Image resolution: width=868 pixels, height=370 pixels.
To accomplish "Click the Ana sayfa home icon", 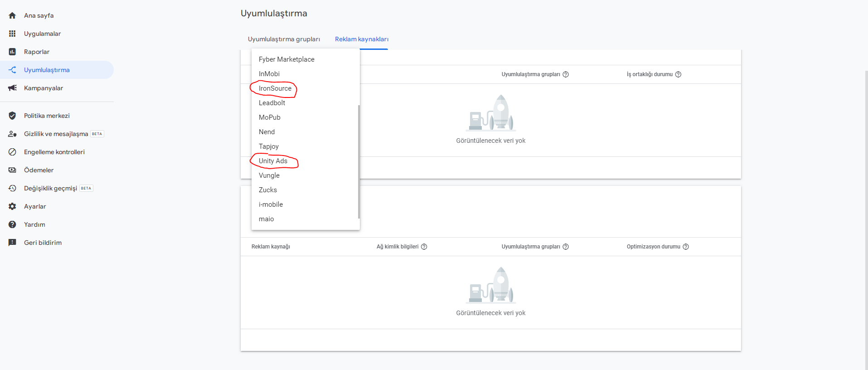I will tap(12, 15).
